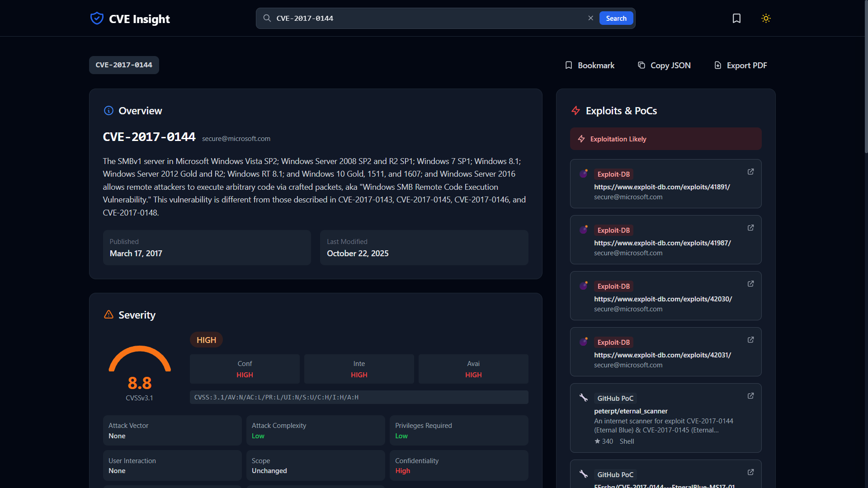
Task: Click the Search button
Action: [616, 18]
